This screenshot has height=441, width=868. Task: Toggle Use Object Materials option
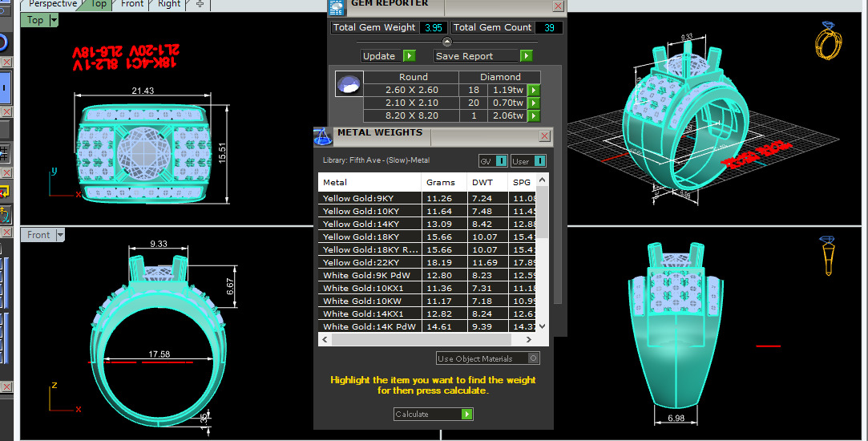pyautogui.click(x=533, y=358)
